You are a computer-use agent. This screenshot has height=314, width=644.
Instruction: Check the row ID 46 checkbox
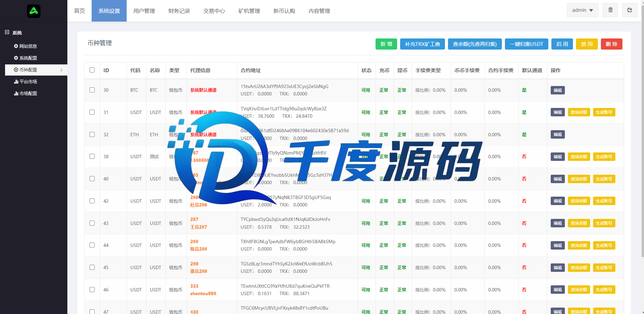coord(92,290)
